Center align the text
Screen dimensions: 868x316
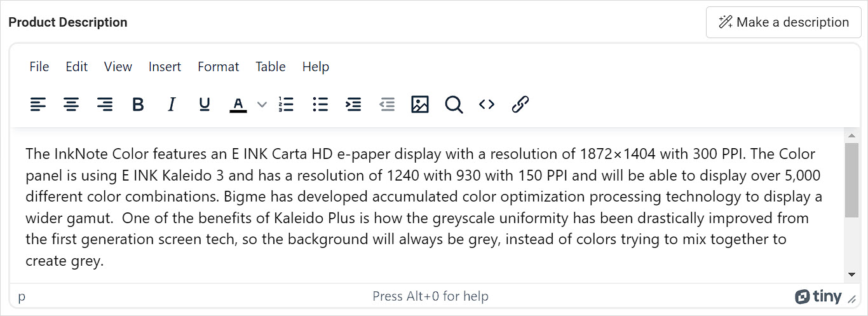click(x=71, y=104)
